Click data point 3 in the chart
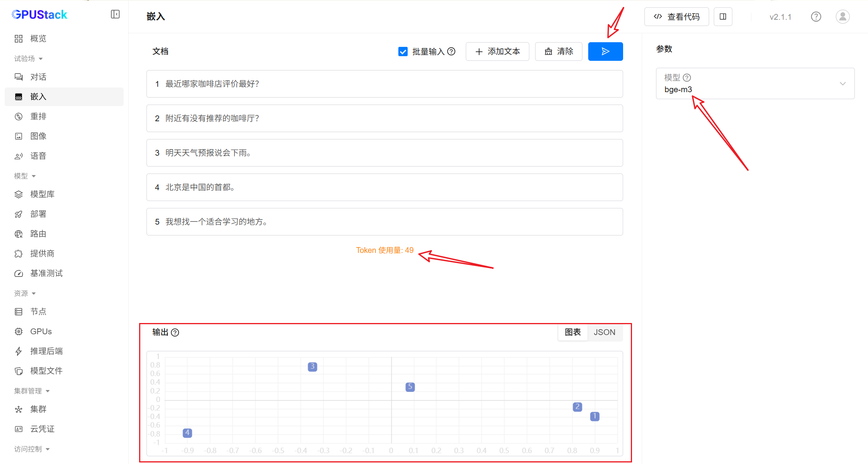This screenshot has width=868, height=464. 312,366
